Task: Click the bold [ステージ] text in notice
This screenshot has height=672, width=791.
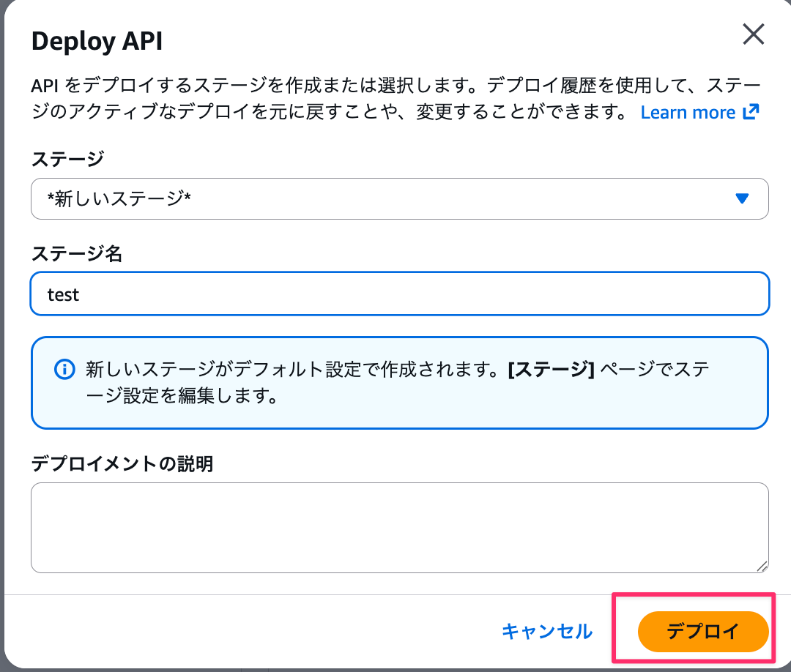Action: [x=551, y=369]
